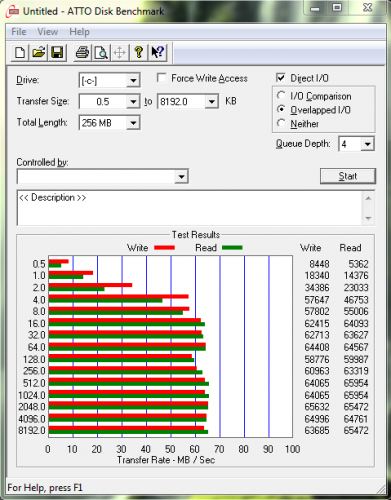391x500 pixels.
Task: Click the read value 59987
Action: [356, 359]
